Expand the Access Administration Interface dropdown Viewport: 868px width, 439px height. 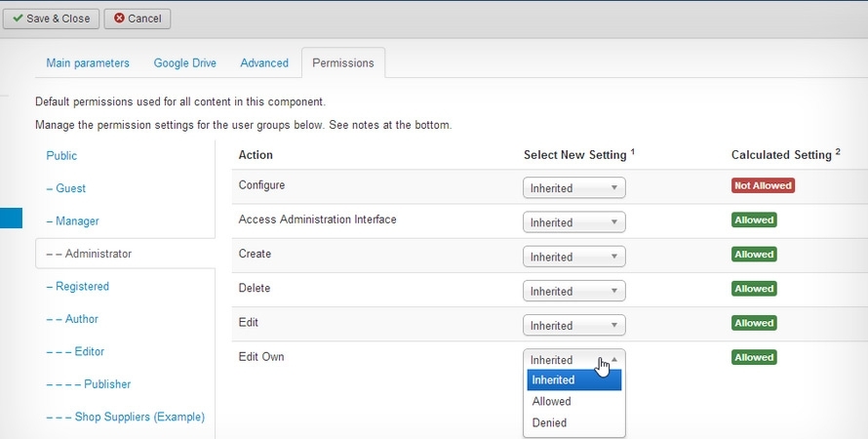pyautogui.click(x=574, y=222)
